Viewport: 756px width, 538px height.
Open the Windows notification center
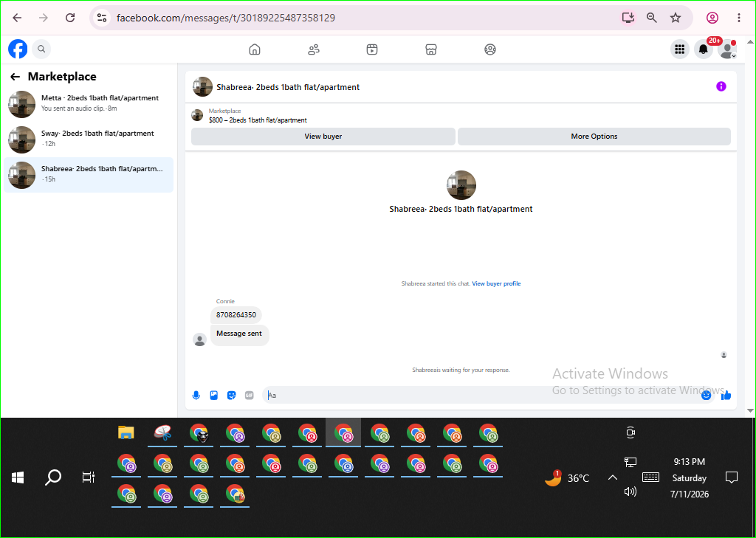coord(732,477)
